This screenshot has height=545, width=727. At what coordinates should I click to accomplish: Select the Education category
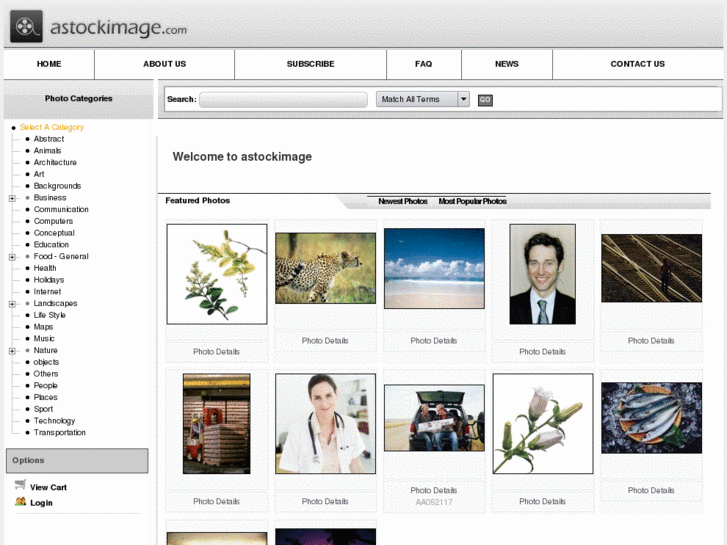tap(51, 244)
